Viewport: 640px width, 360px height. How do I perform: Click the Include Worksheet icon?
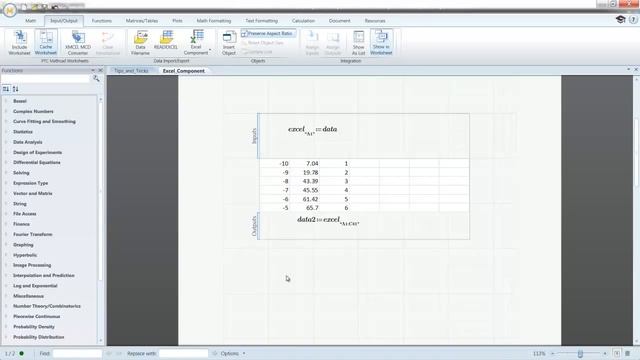pos(19,42)
